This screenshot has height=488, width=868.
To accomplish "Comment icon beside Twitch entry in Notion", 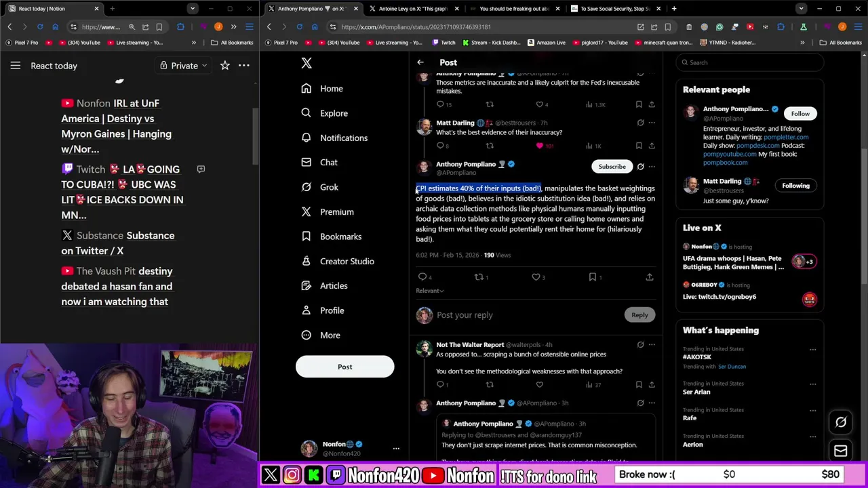I will (201, 169).
